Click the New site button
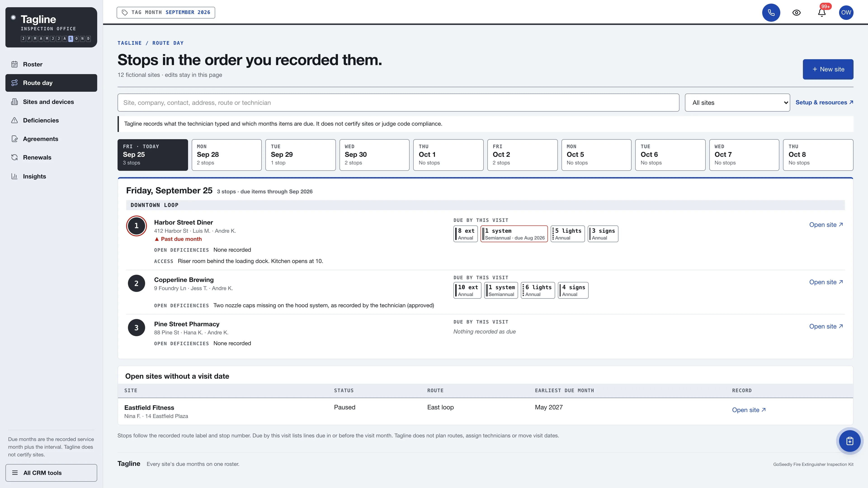 tap(828, 69)
